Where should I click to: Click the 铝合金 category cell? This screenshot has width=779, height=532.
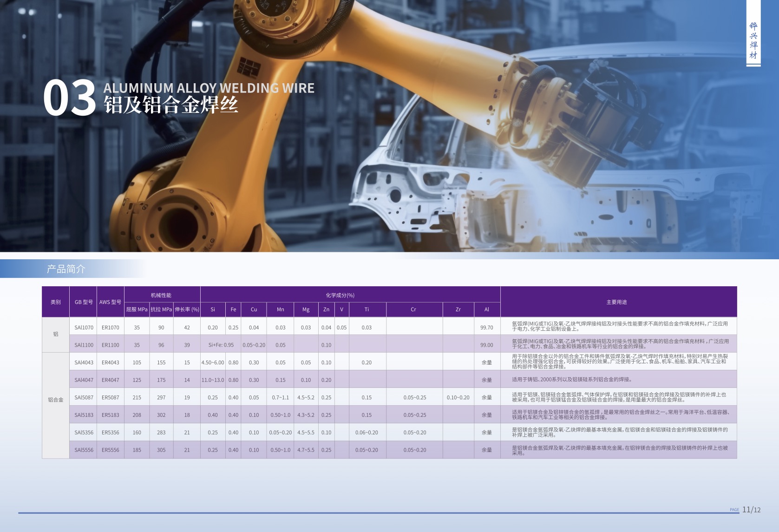(x=55, y=400)
